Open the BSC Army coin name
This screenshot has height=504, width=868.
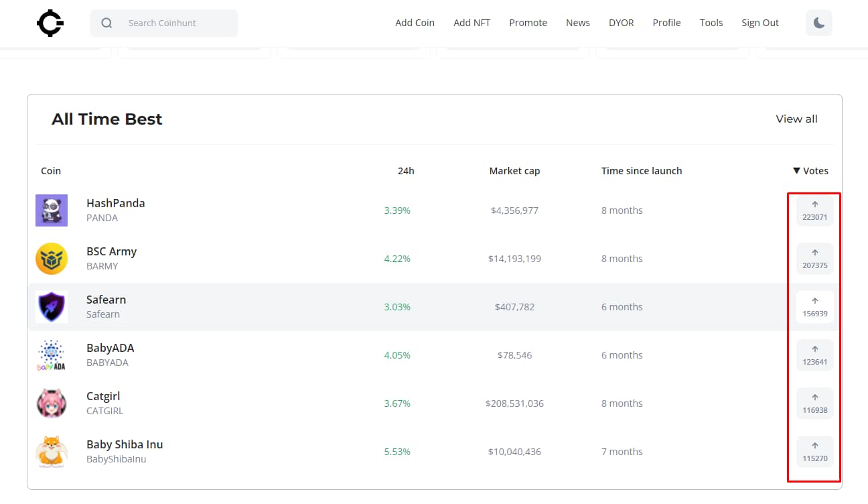coord(111,251)
